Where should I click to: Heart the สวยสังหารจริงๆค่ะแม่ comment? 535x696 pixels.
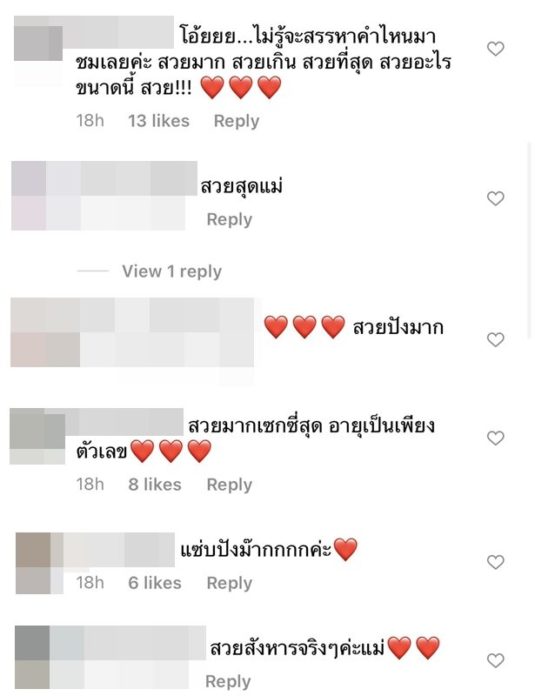[x=495, y=660]
